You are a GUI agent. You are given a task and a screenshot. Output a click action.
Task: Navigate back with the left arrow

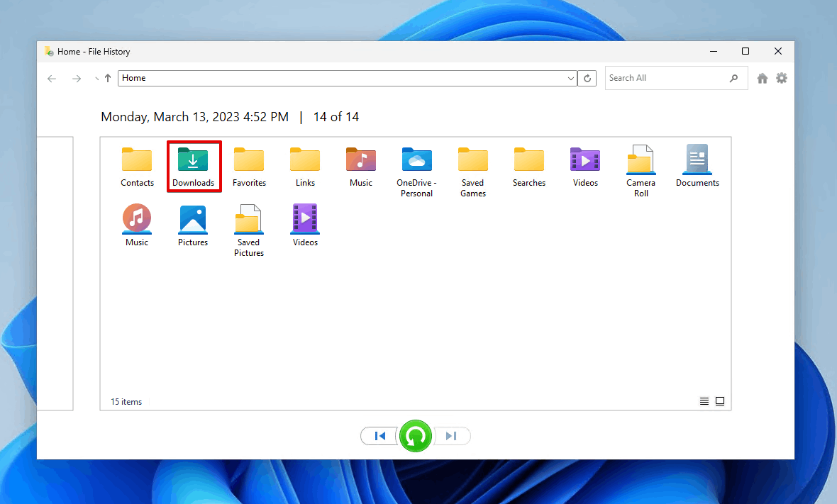click(52, 79)
